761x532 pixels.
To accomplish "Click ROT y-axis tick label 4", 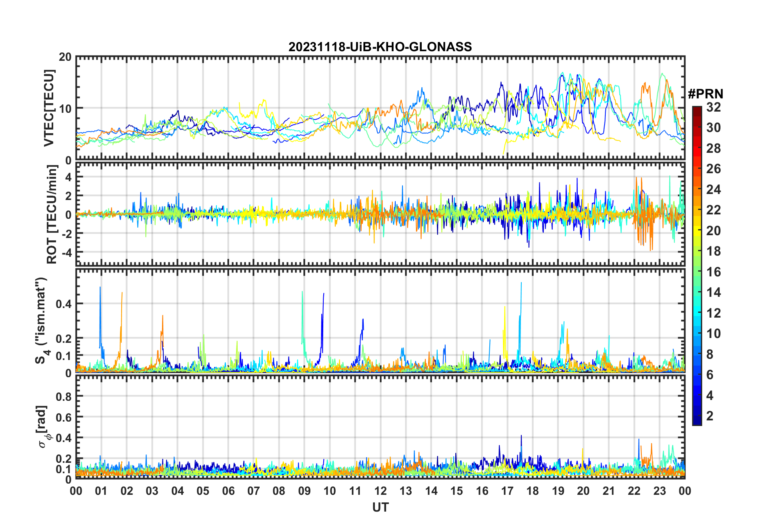I will pos(69,177).
